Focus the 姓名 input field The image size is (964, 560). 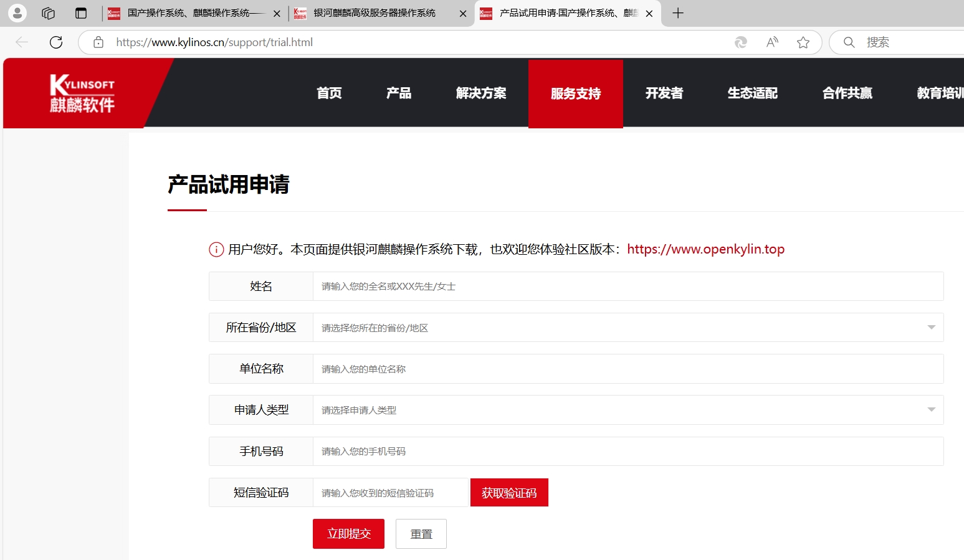628,287
